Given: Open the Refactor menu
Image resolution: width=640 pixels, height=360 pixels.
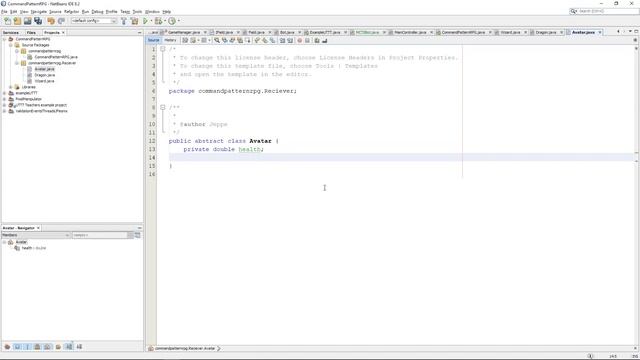Looking at the screenshot, I should [x=71, y=12].
